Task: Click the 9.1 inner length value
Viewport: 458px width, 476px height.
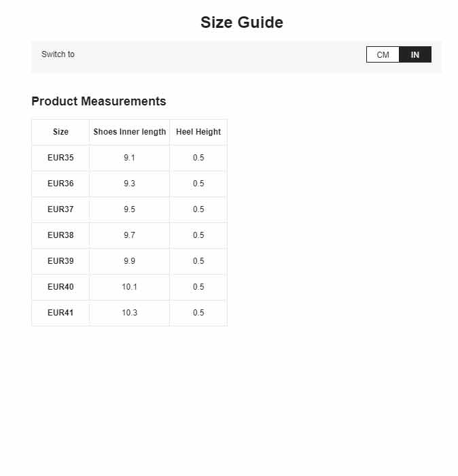Action: 130,158
